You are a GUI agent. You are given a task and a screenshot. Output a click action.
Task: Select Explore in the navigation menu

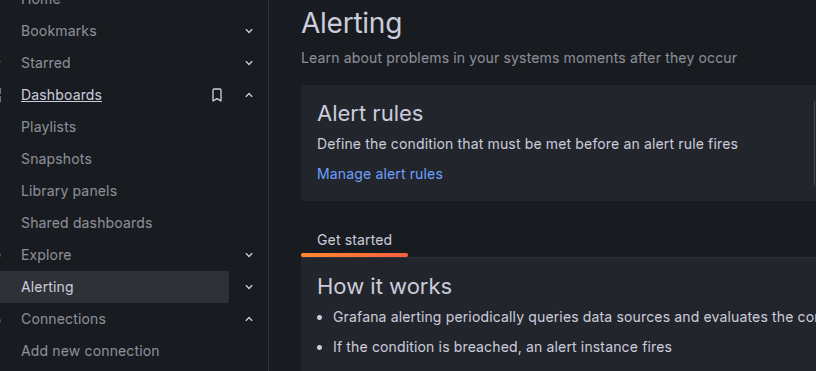click(x=46, y=255)
